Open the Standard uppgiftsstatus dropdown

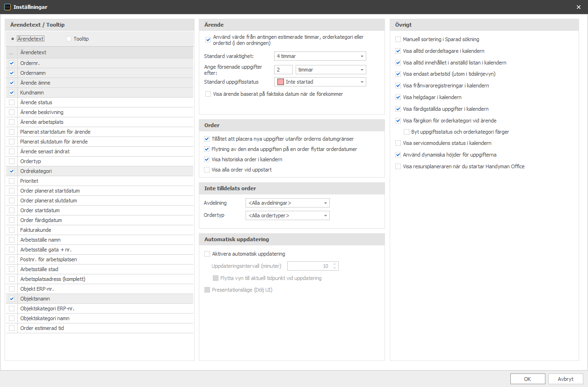pyautogui.click(x=320, y=82)
